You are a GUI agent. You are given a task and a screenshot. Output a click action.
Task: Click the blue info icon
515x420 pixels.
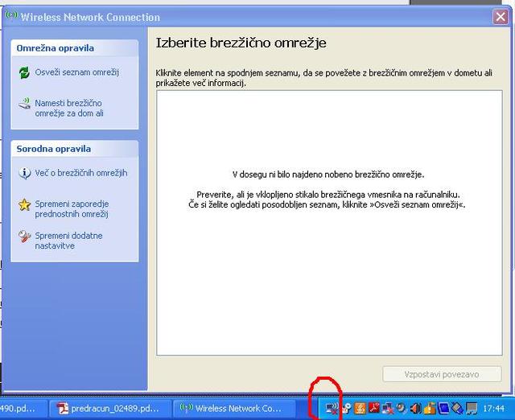[24, 173]
